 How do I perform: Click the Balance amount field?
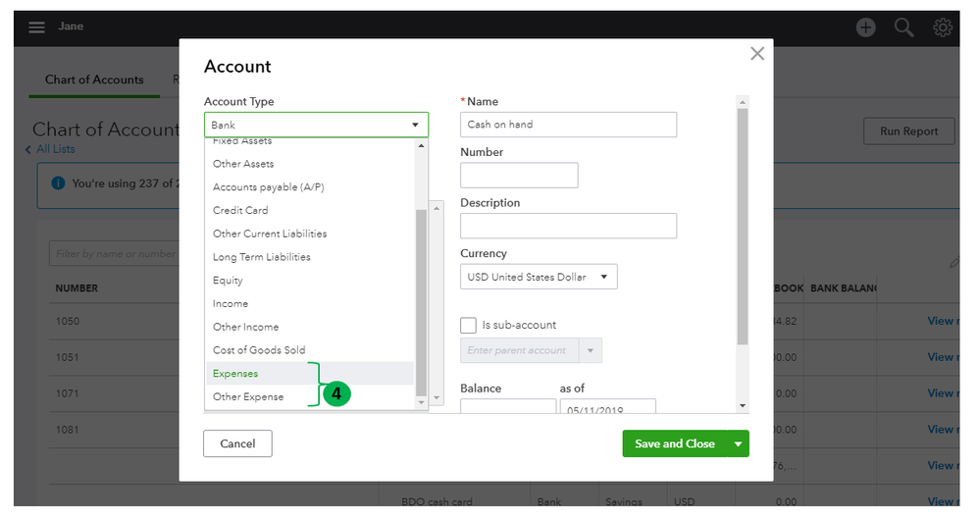508,406
